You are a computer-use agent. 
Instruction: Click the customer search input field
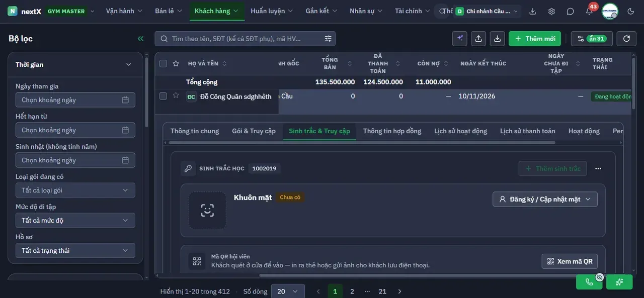point(245,39)
